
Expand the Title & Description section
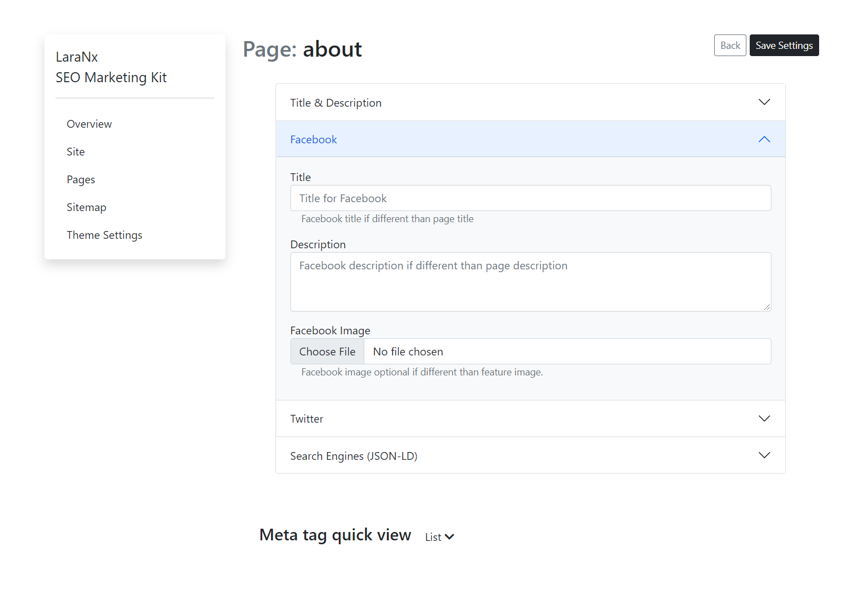pyautogui.click(x=530, y=102)
